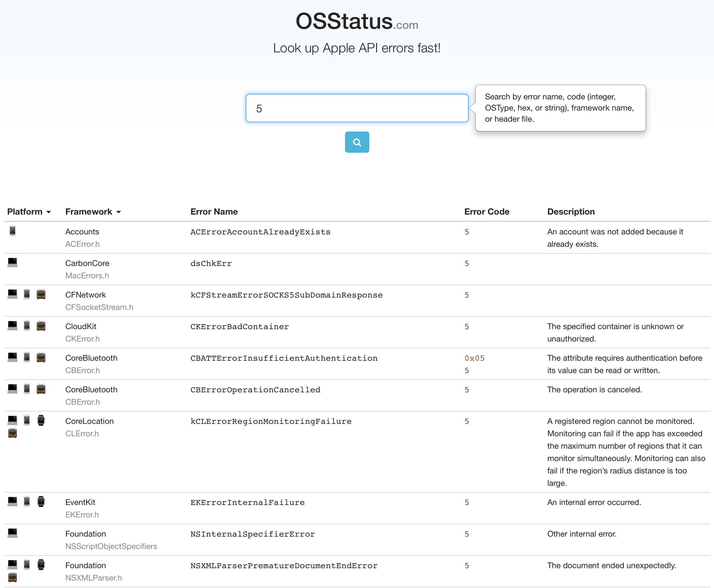Click the magnifying glass search button

click(357, 142)
